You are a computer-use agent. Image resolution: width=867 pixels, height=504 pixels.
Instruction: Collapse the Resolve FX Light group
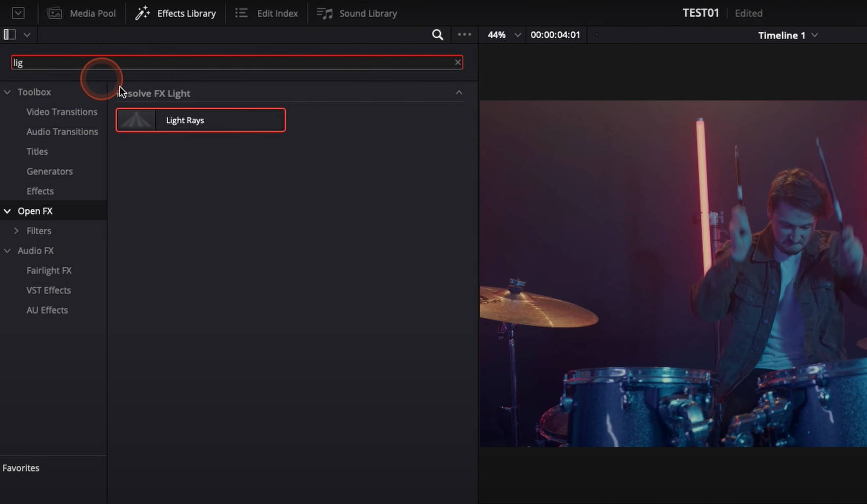tap(458, 93)
